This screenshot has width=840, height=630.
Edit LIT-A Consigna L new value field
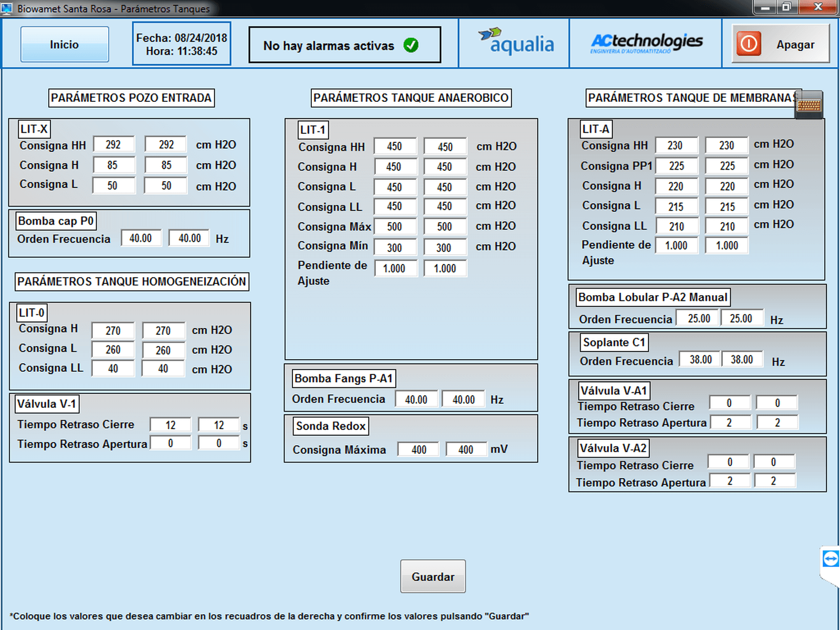[x=727, y=206]
